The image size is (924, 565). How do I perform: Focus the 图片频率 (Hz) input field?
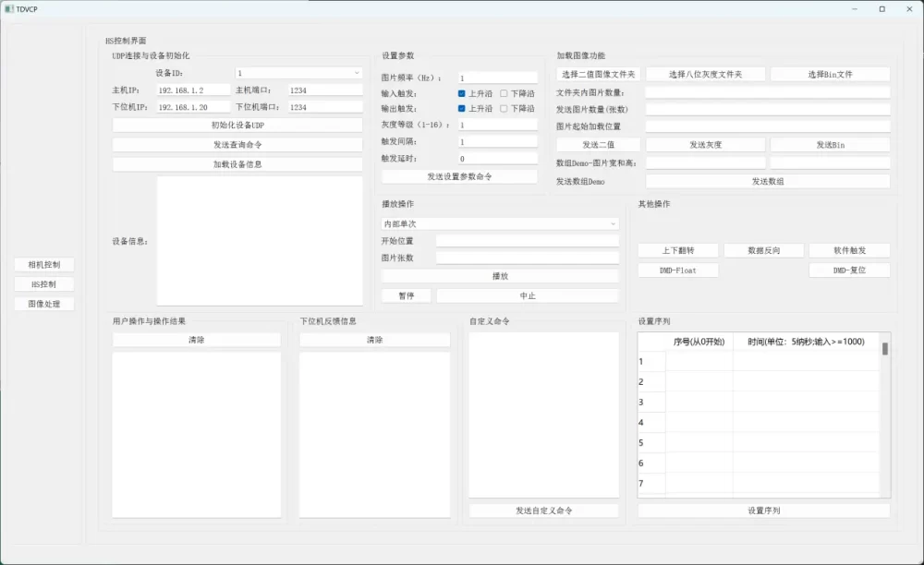click(x=497, y=78)
